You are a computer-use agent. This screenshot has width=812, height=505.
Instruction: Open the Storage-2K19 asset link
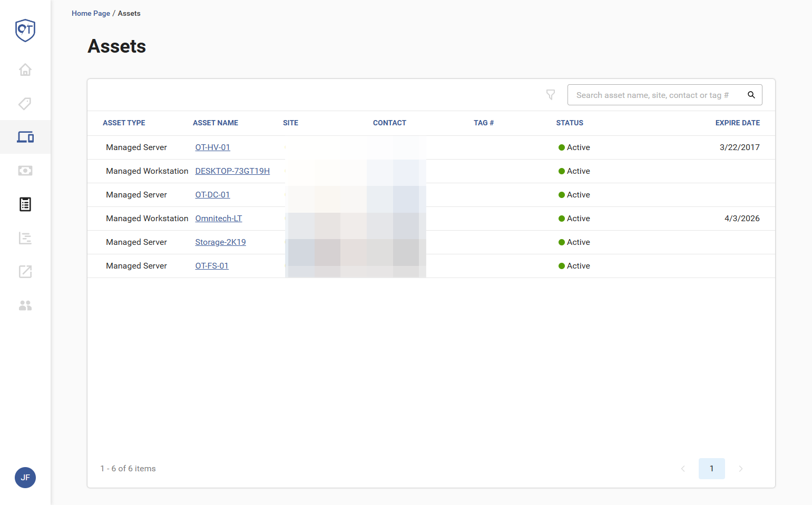click(x=221, y=242)
